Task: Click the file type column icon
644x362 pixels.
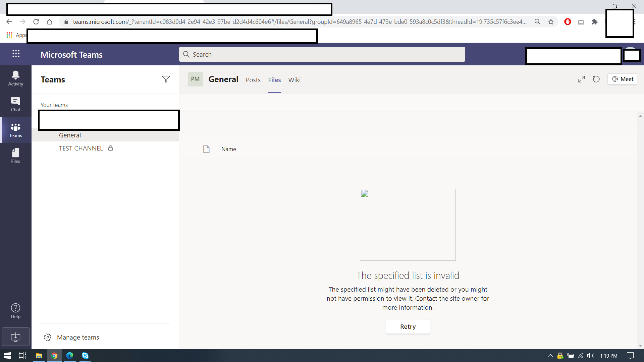Action: point(206,149)
